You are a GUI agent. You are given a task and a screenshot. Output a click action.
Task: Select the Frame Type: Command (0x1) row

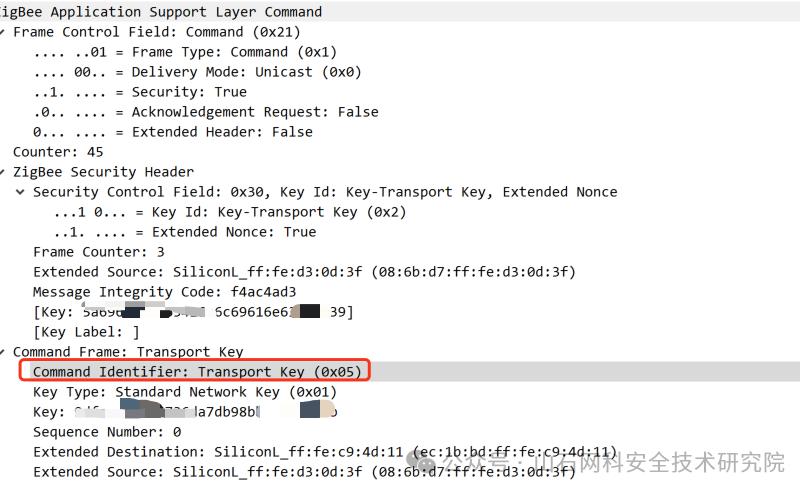pos(185,52)
